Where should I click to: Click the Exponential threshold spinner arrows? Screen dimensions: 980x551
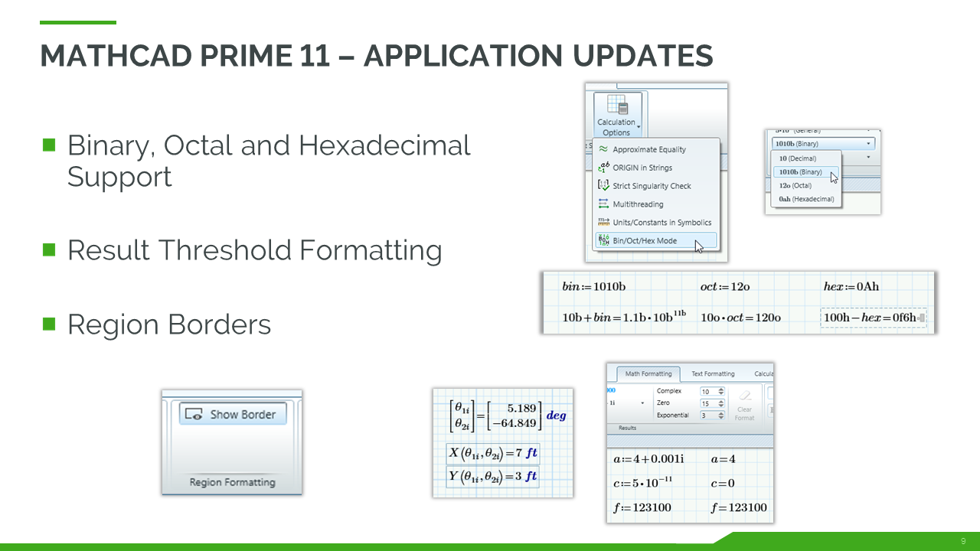(x=721, y=415)
